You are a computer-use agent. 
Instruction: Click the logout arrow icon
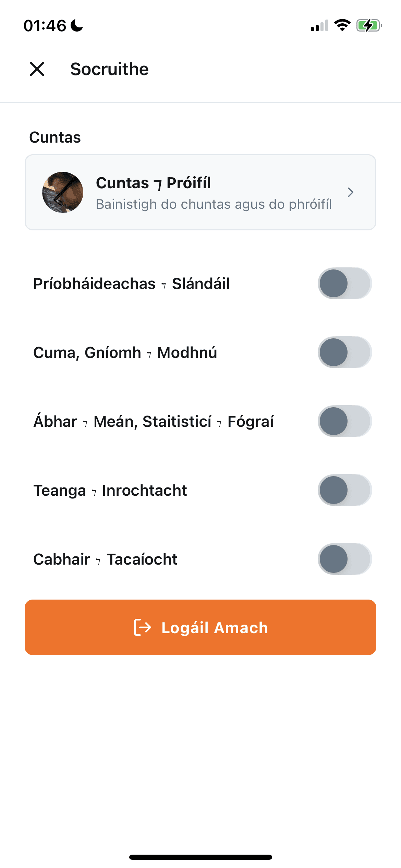[143, 627]
